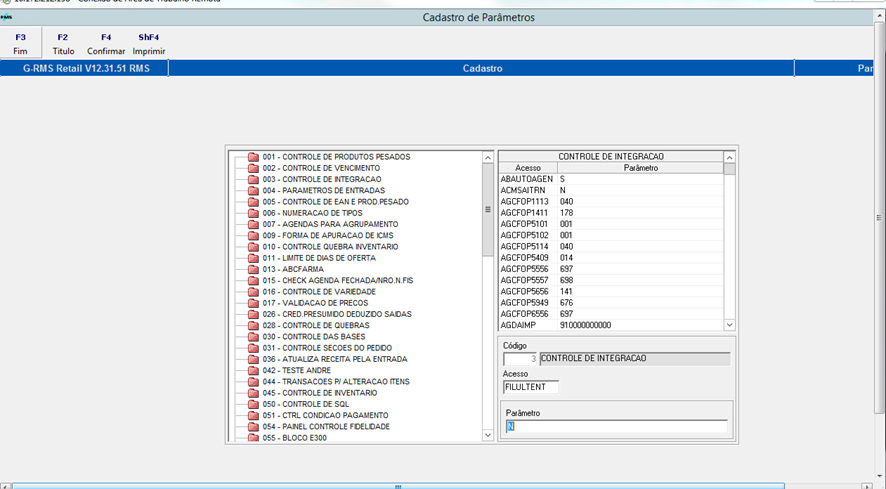This screenshot has width=886, height=489.
Task: Click folder icon of 031 - CONTROLE SECOES DO PEDIDO
Action: (x=253, y=348)
